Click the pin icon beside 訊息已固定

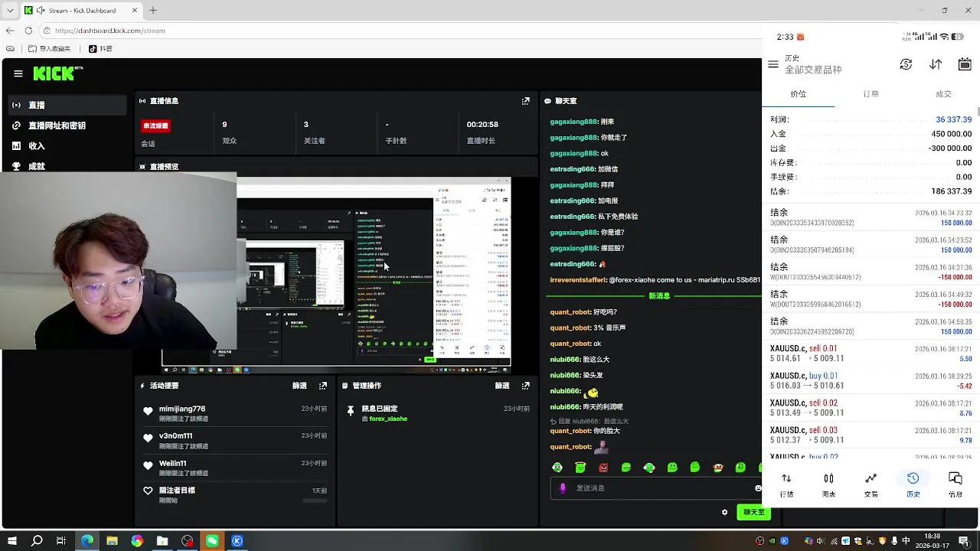(x=351, y=412)
